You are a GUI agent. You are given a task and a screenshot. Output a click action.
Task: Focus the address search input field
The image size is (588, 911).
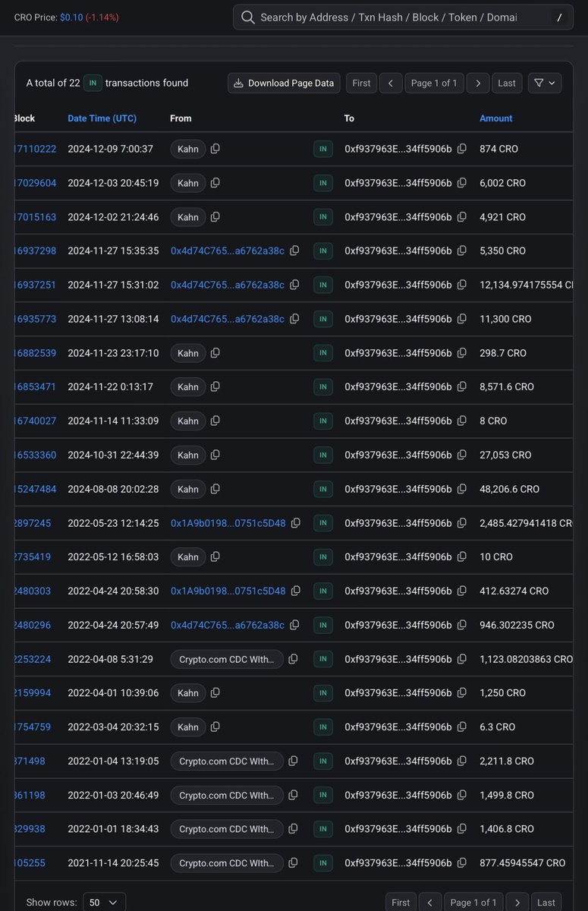pyautogui.click(x=402, y=17)
